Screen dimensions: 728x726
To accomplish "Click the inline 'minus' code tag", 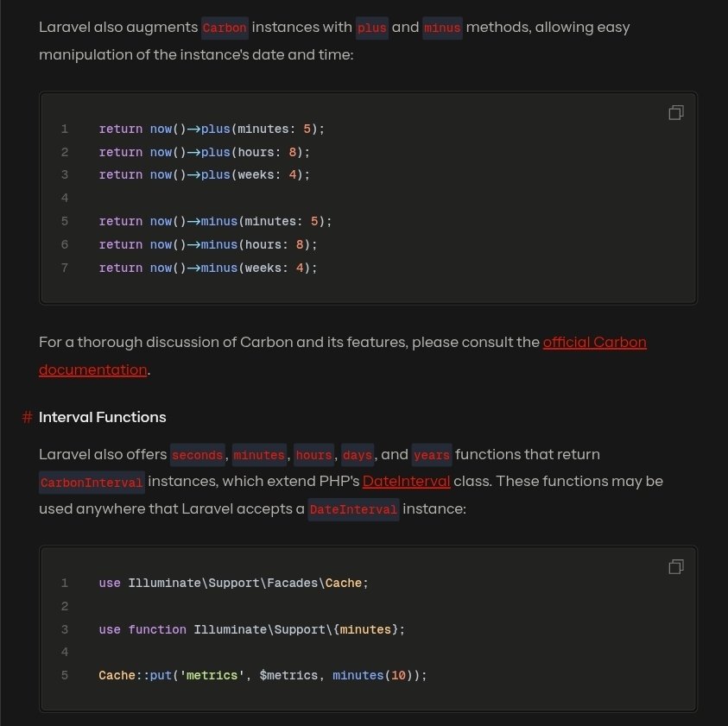I will 442,28.
